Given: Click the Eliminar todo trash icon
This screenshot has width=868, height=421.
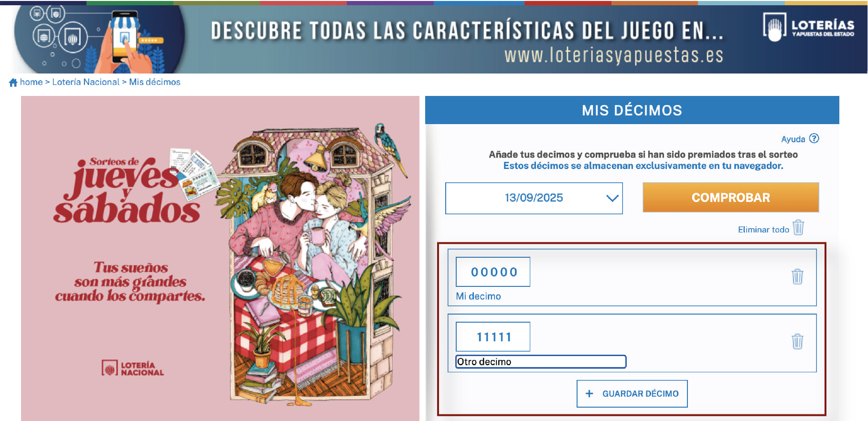Looking at the screenshot, I should click(798, 227).
